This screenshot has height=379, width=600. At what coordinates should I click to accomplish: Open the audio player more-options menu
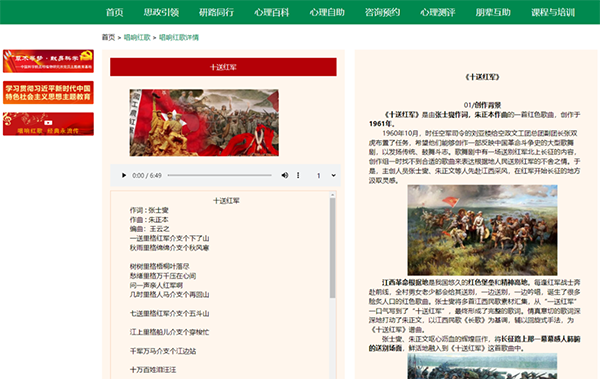[x=298, y=175]
